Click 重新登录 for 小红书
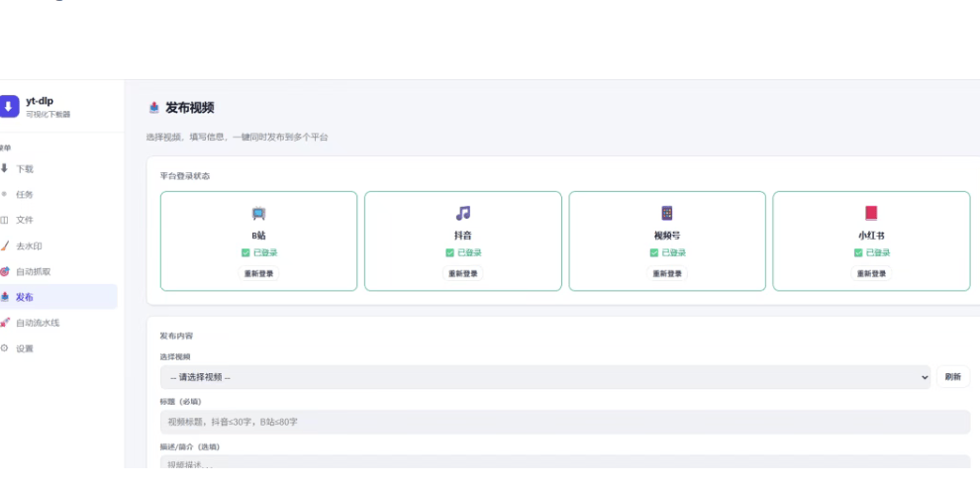Image resolution: width=980 pixels, height=486 pixels. click(871, 273)
